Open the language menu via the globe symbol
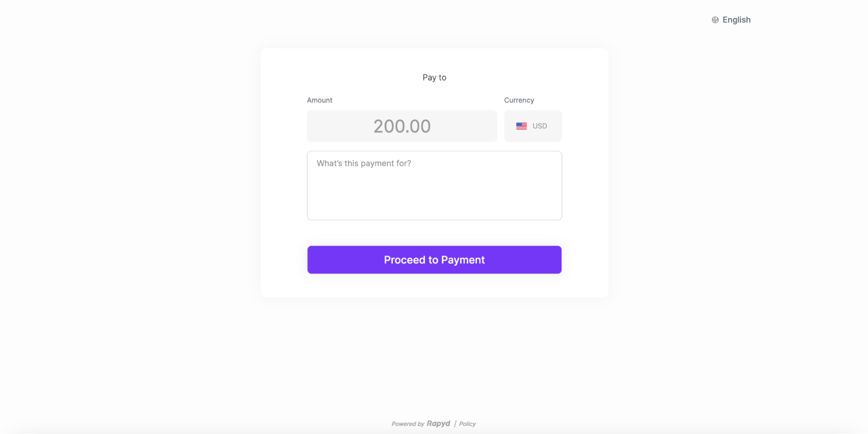 tap(715, 20)
